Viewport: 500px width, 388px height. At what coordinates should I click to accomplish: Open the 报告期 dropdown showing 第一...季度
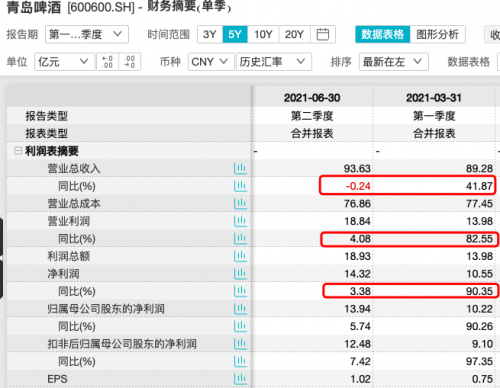87,34
